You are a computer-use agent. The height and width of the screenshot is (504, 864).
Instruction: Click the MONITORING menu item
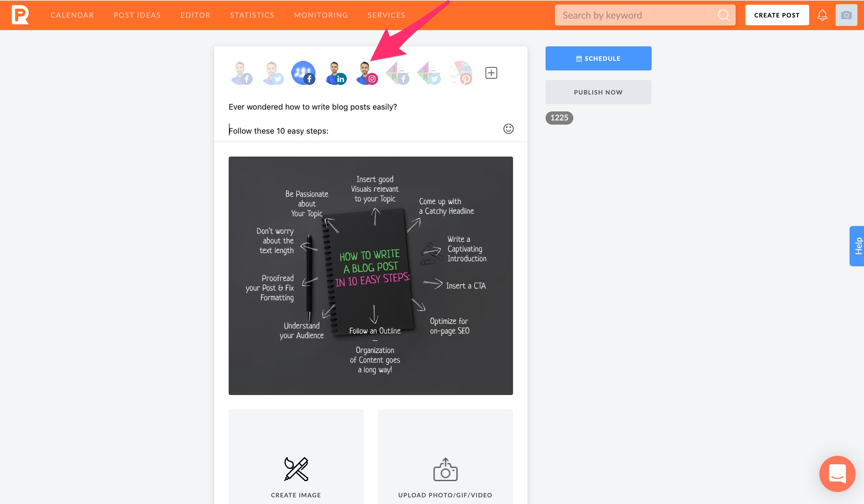pos(321,15)
